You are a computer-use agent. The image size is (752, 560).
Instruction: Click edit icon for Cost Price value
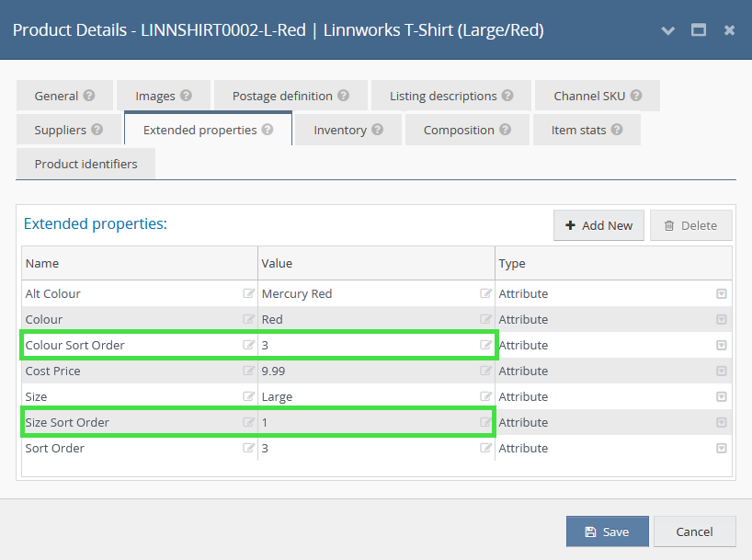click(485, 371)
